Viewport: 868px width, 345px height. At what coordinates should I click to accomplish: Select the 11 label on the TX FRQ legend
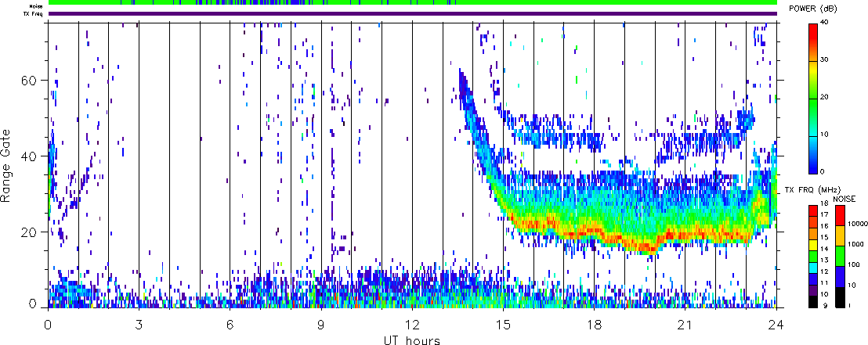pyautogui.click(x=825, y=283)
